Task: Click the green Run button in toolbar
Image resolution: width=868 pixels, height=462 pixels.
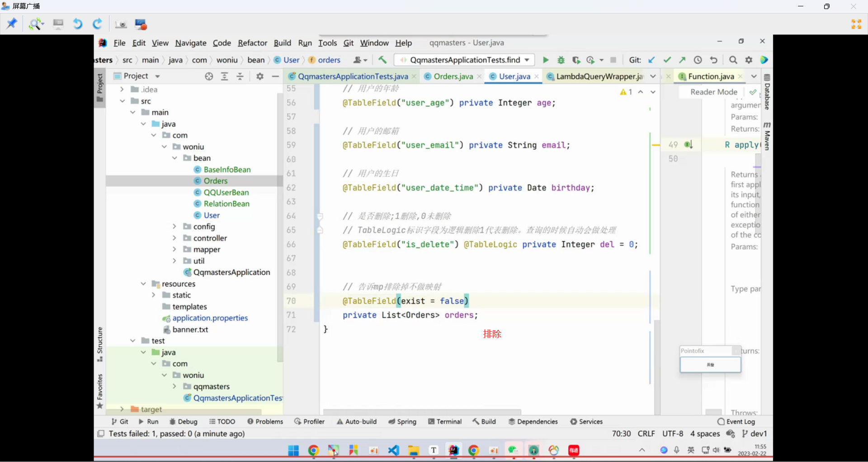Action: coord(546,60)
